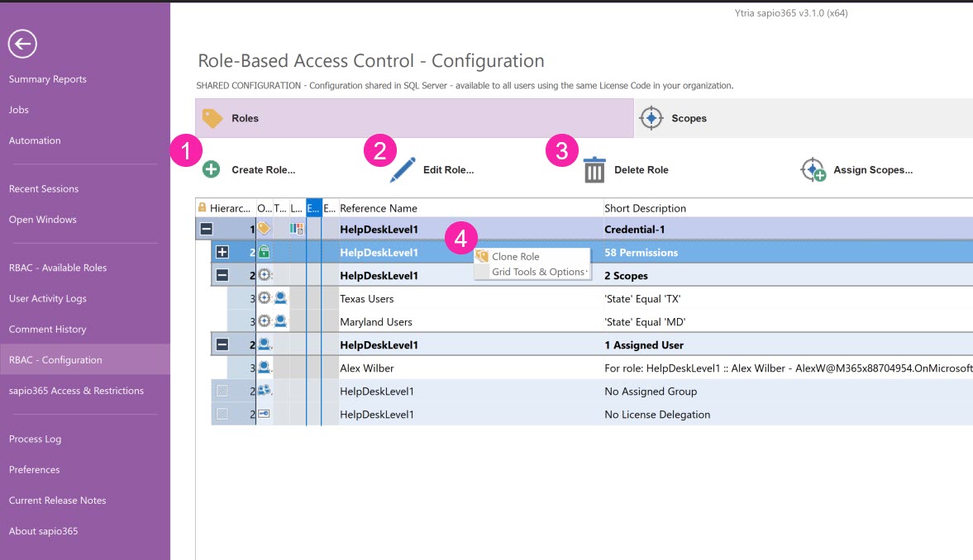This screenshot has height=560, width=973.
Task: Click the scope target icon in the Texas Users row
Action: [264, 298]
